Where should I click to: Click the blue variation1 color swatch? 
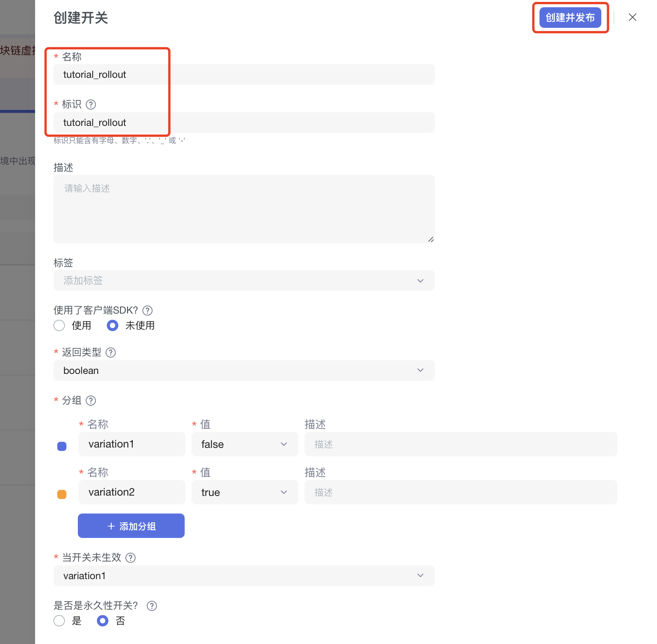(62, 446)
